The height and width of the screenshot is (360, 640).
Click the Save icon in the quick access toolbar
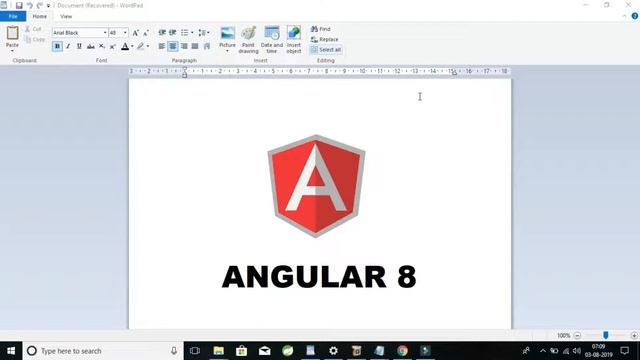19,5
